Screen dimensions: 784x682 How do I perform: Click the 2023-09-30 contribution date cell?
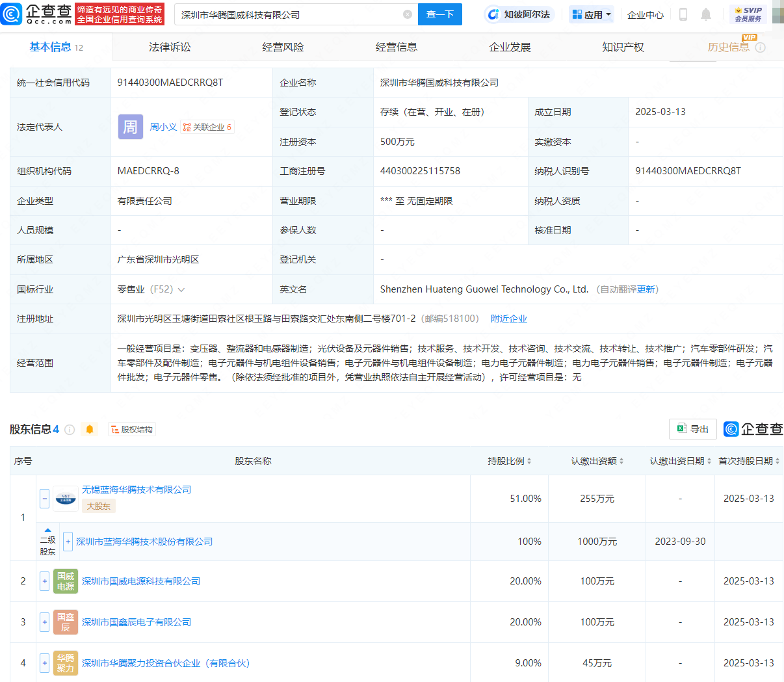[680, 542]
